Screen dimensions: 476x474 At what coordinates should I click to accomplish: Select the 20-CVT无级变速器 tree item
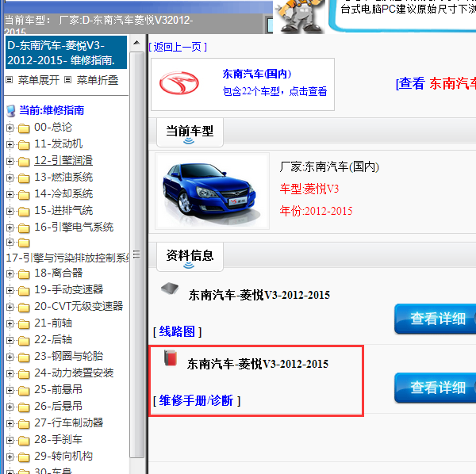pos(79,306)
